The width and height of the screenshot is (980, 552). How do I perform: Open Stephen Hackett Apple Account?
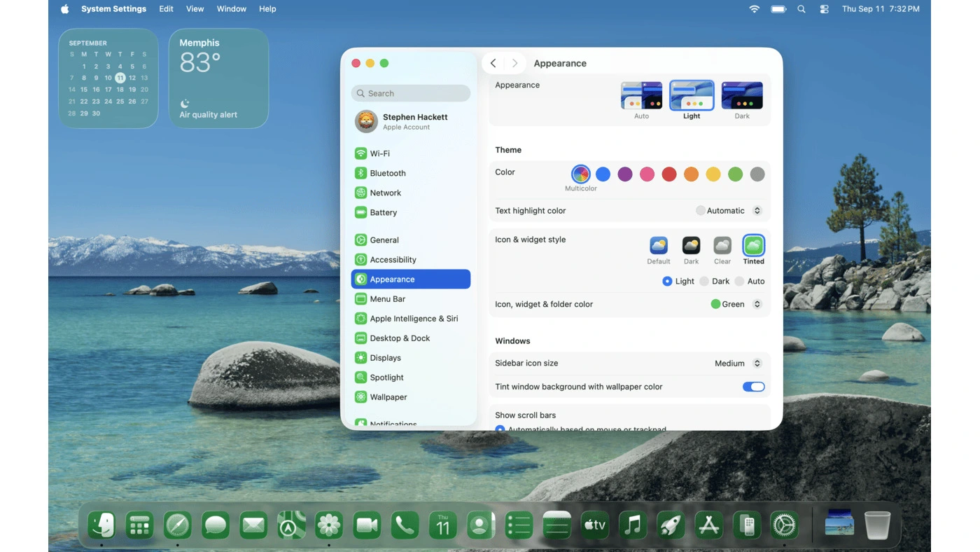pyautogui.click(x=411, y=121)
